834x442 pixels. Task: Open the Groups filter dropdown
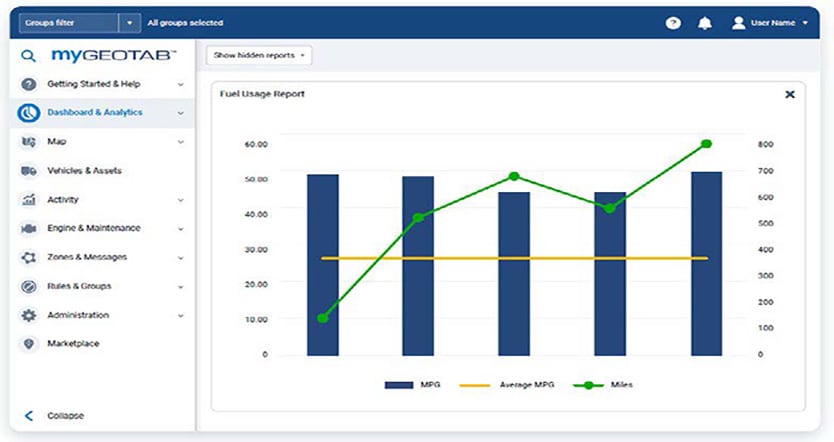pyautogui.click(x=130, y=22)
